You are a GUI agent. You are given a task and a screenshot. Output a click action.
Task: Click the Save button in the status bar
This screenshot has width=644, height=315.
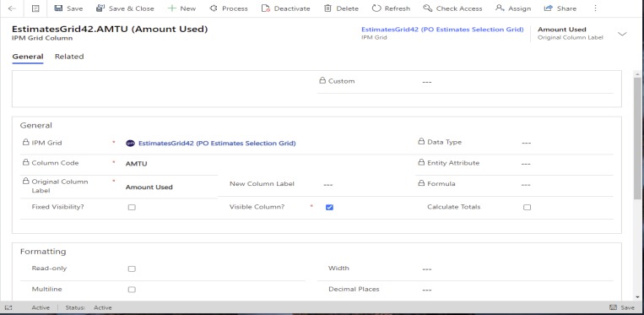coord(622,307)
